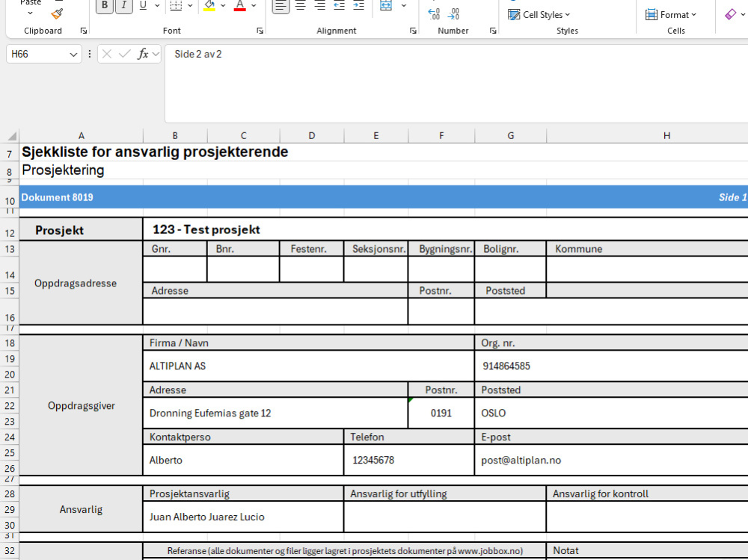This screenshot has width=748, height=560.
Task: Toggle Underline formatting
Action: 143,6
